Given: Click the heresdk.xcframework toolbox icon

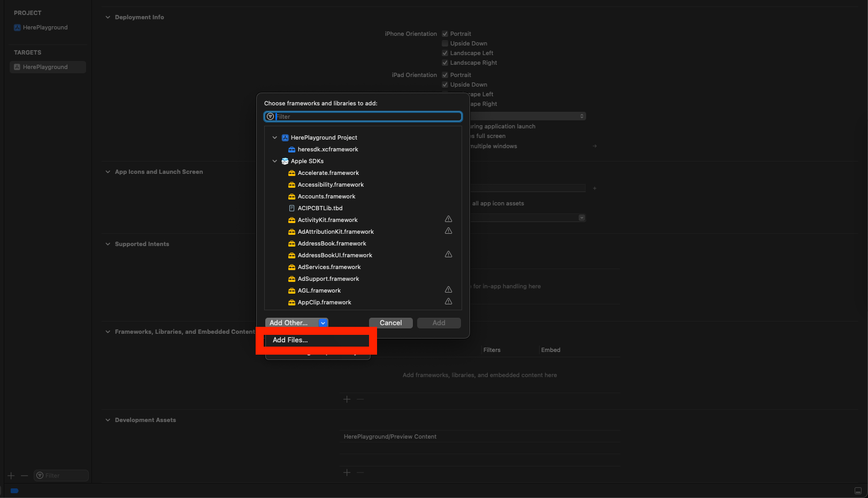Looking at the screenshot, I should pos(291,149).
